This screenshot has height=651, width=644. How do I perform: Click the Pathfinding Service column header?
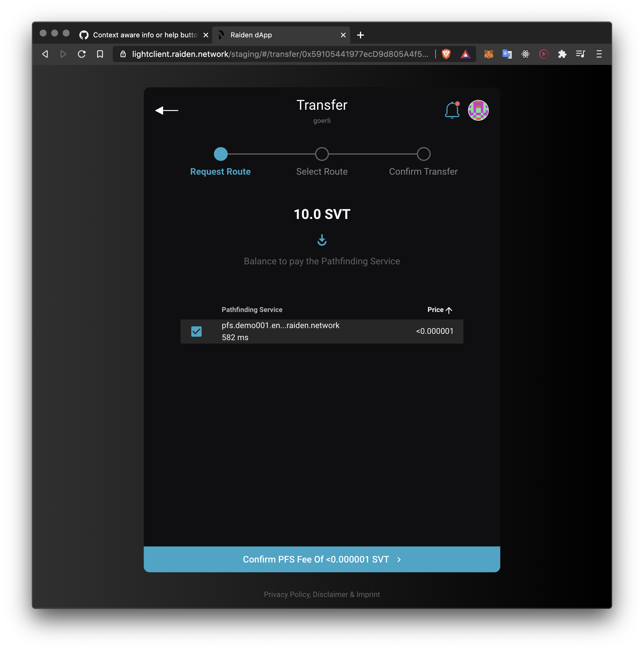pos(252,310)
